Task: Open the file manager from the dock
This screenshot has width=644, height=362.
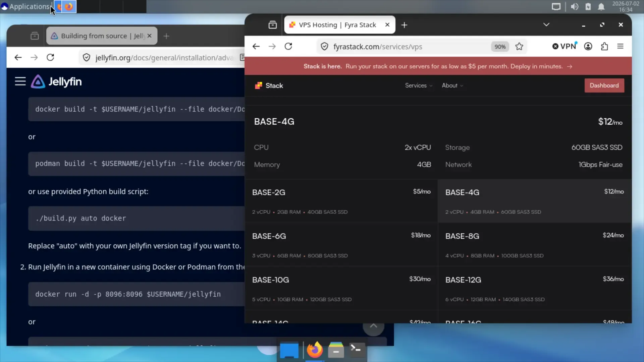Action: coord(336,350)
